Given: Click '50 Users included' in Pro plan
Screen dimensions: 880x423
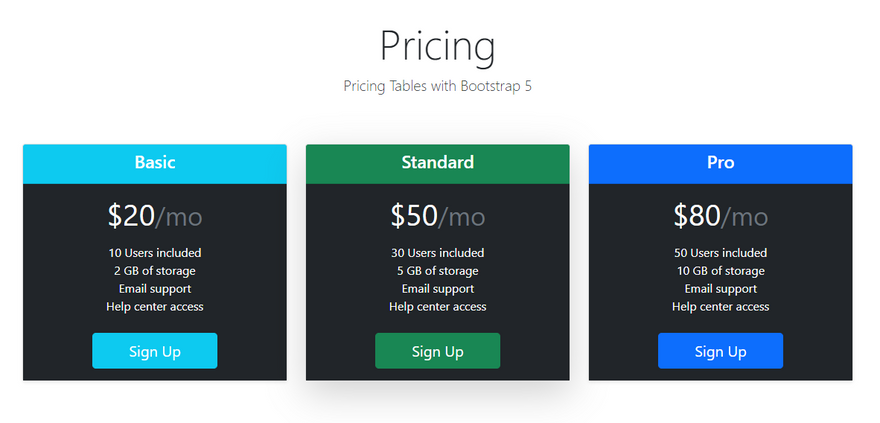Looking at the screenshot, I should point(720,253).
